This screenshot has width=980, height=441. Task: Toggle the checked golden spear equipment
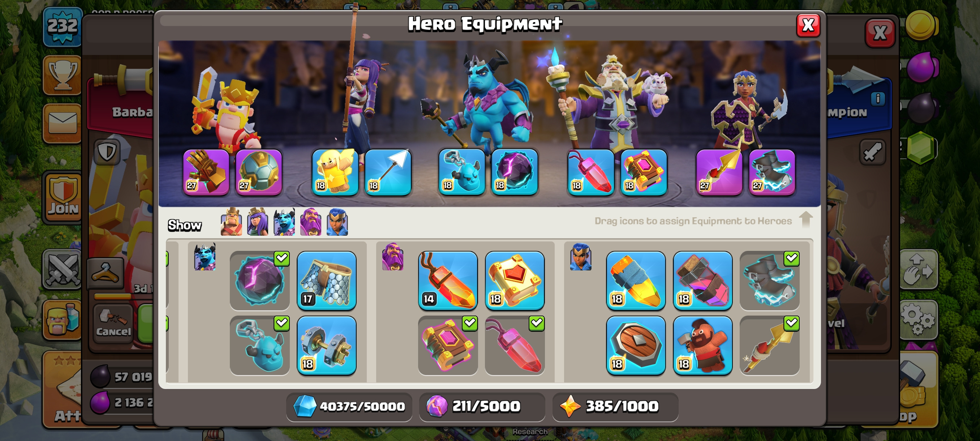point(770,345)
